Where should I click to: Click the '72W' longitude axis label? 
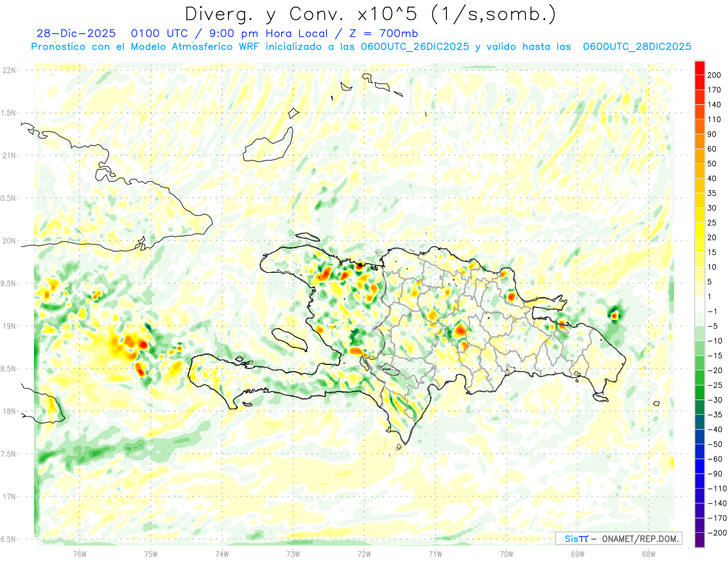(x=364, y=554)
